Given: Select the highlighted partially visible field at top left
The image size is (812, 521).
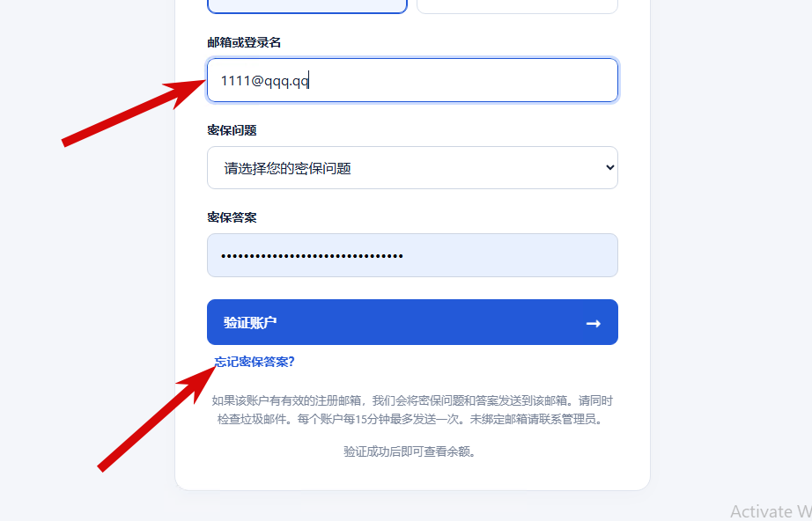Looking at the screenshot, I should click(307, 6).
